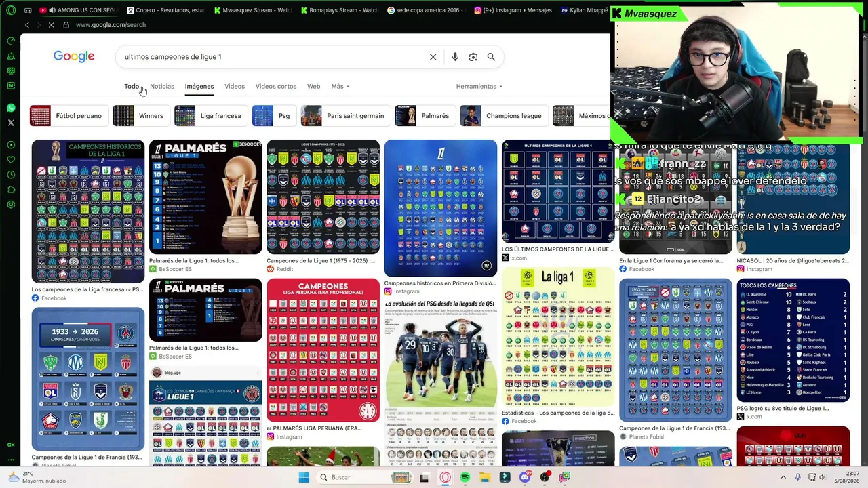
Task: Switch to the Todo results tab
Action: pyautogui.click(x=132, y=87)
